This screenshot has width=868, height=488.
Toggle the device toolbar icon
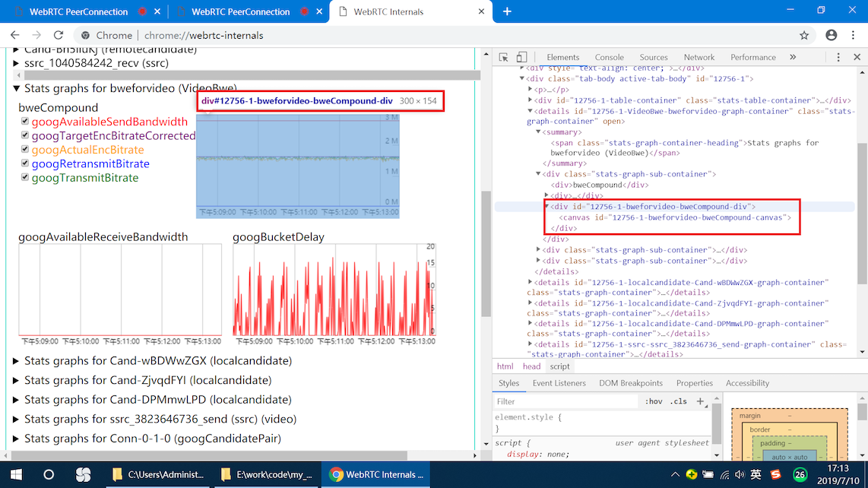[x=522, y=57]
